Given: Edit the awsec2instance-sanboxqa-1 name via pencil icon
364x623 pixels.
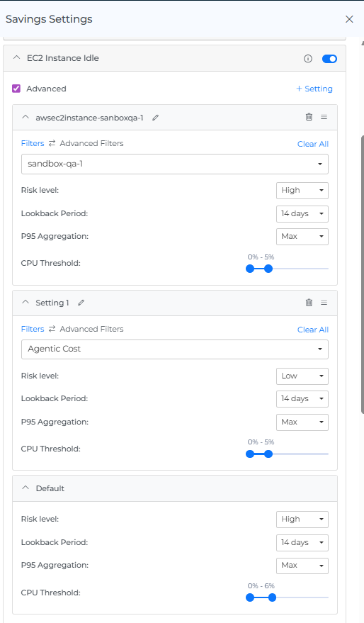Looking at the screenshot, I should (x=156, y=118).
